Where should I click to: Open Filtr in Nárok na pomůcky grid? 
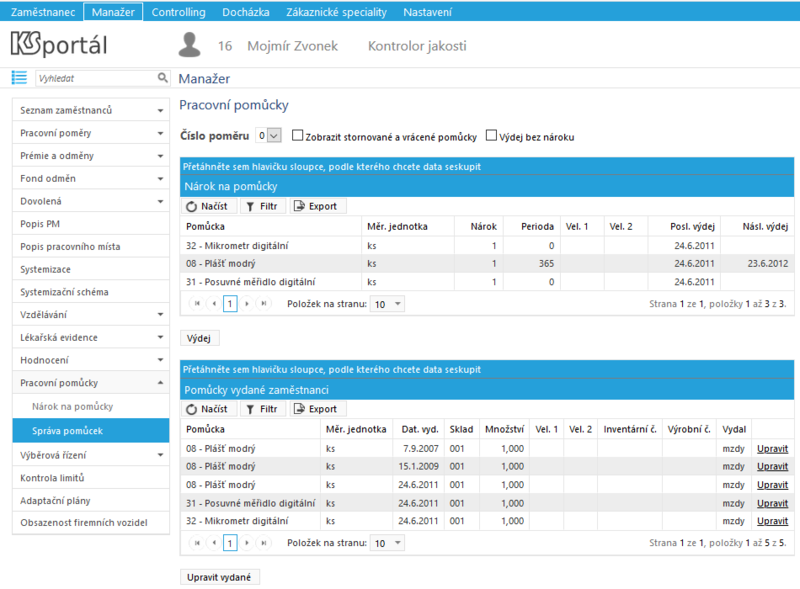(262, 206)
